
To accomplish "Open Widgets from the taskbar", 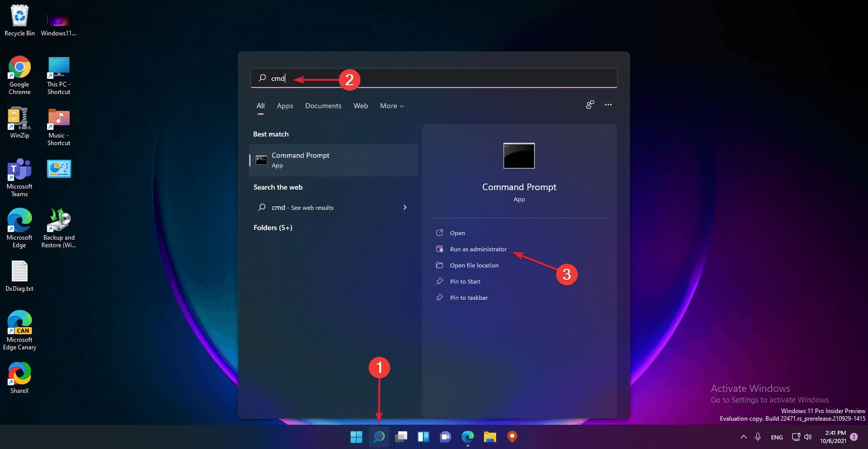I will (423, 437).
